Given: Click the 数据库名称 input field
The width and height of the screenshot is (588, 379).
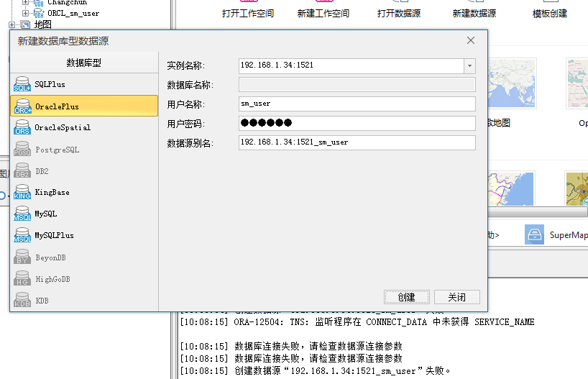Looking at the screenshot, I should (357, 84).
